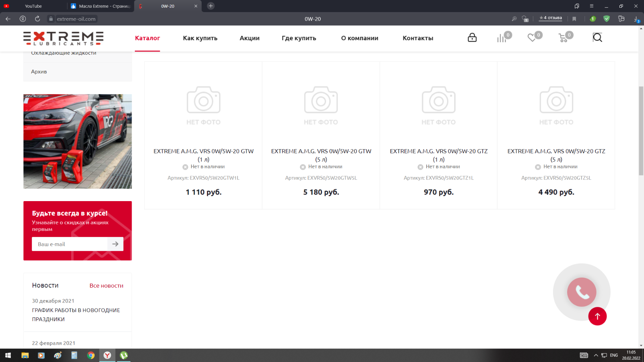Click the price 4 490 руб.
Screen dimensions: 644x362
click(x=556, y=192)
